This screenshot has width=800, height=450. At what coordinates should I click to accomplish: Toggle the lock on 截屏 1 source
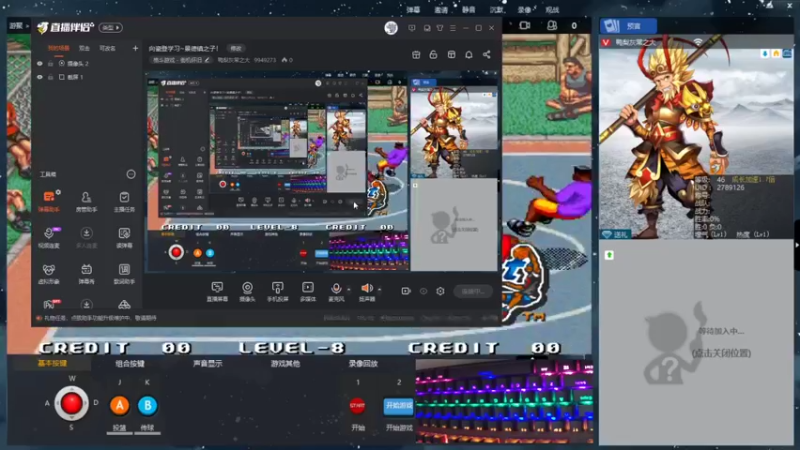[51, 77]
